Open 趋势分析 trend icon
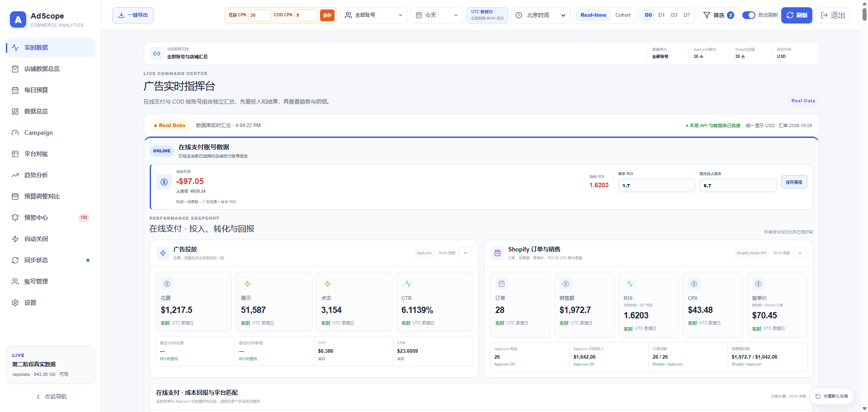This screenshot has height=412, width=868. (x=15, y=175)
